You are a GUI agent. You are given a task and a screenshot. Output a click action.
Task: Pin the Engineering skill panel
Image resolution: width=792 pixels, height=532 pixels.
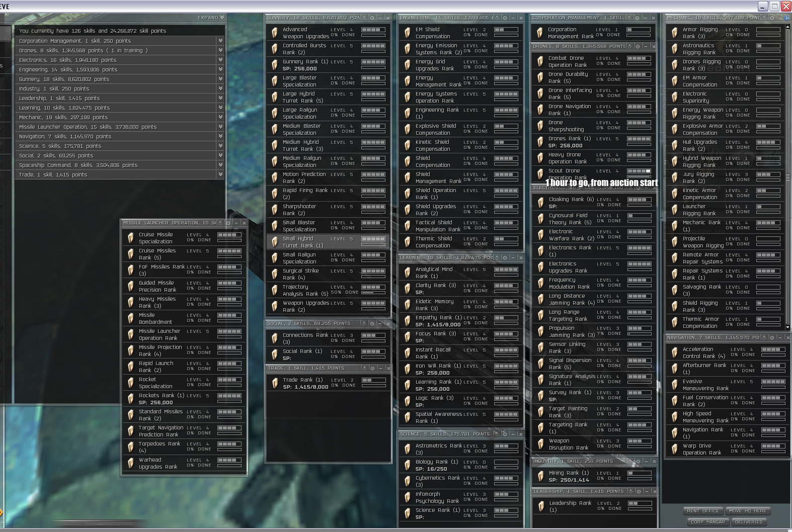coord(505,18)
